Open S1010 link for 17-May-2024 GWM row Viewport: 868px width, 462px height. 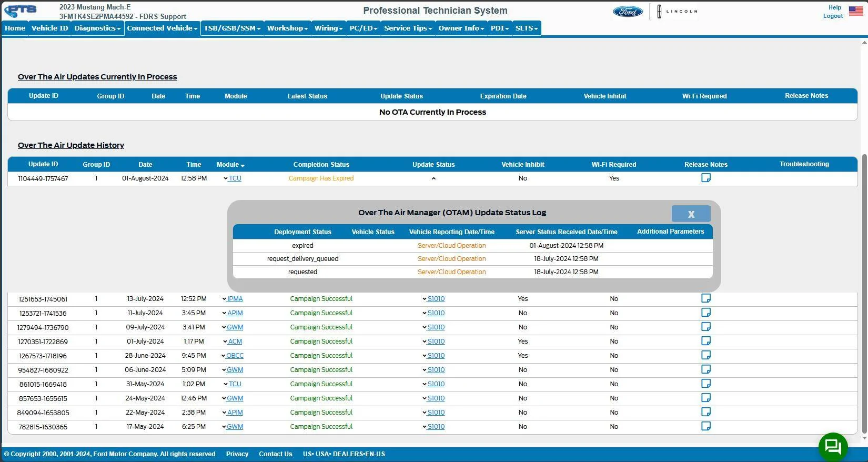point(436,427)
